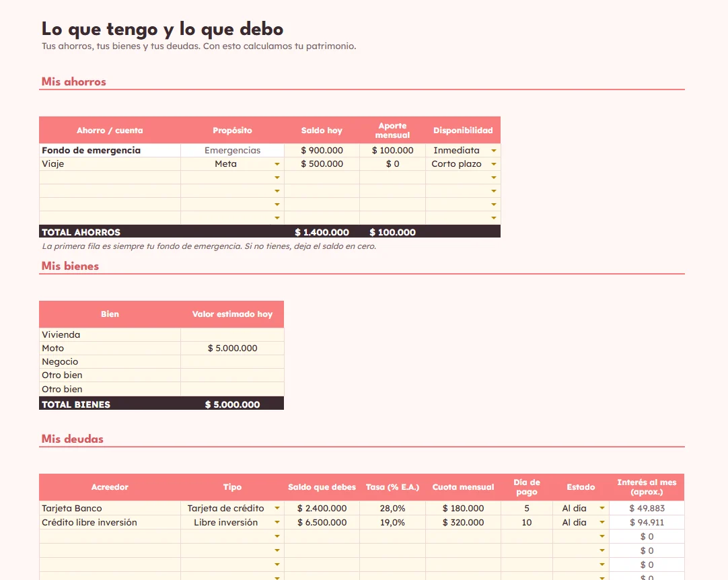The width and height of the screenshot is (728, 580).
Task: Click the Disponibilidad column header
Action: [x=463, y=130]
